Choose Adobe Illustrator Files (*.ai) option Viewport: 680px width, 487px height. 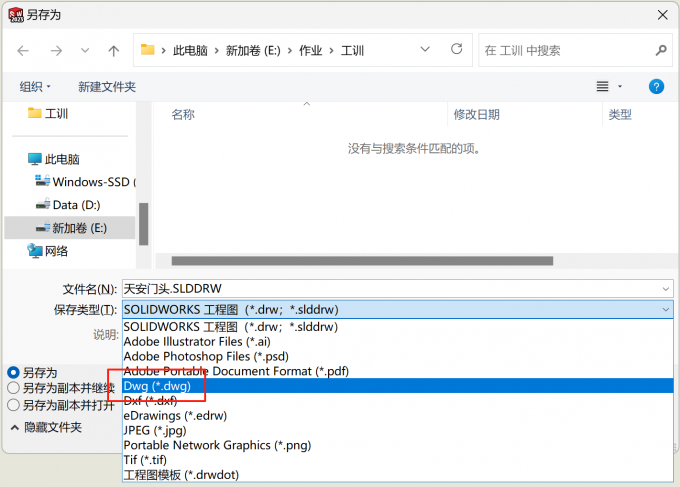[x=398, y=341]
